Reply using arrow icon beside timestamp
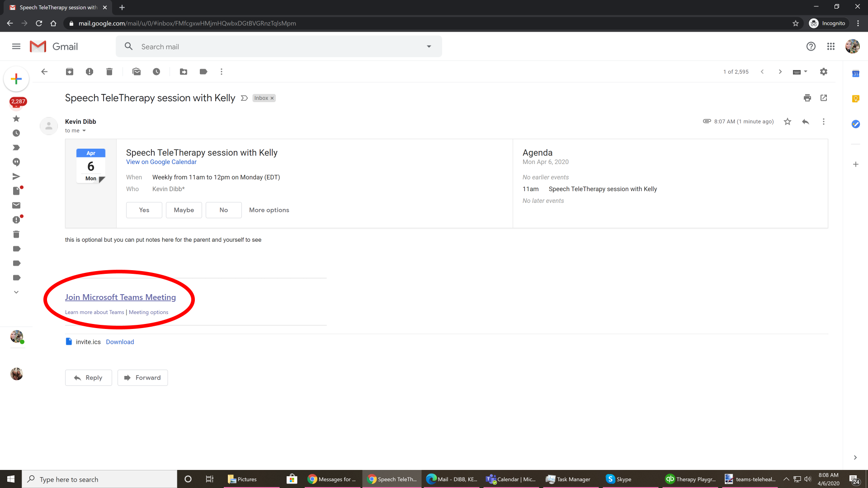The width and height of the screenshot is (868, 488). [806, 122]
